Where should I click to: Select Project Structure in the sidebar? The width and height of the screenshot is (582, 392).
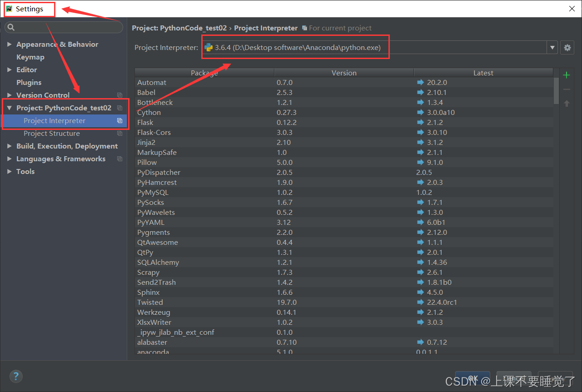64,134
